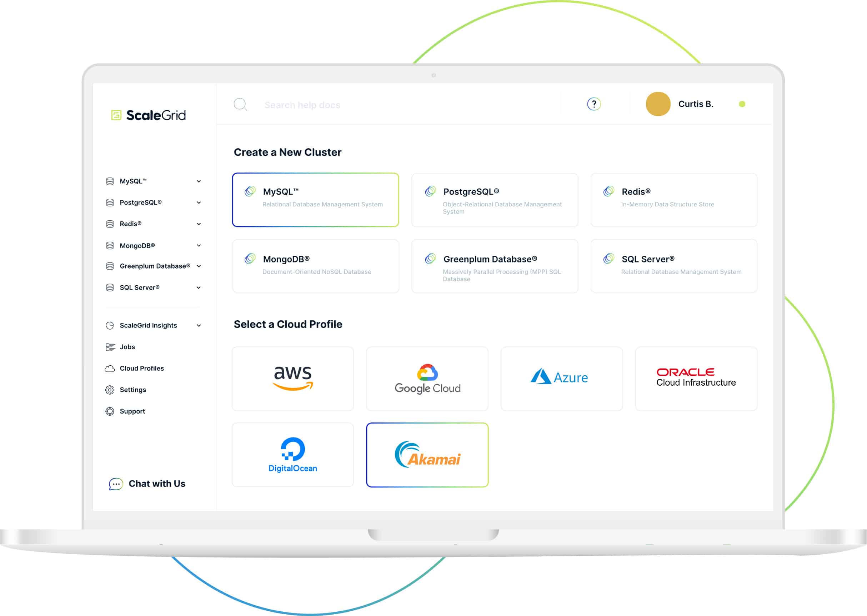This screenshot has height=616, width=867.
Task: Click the ScaleGrid Insights pie chart icon
Action: [110, 325]
